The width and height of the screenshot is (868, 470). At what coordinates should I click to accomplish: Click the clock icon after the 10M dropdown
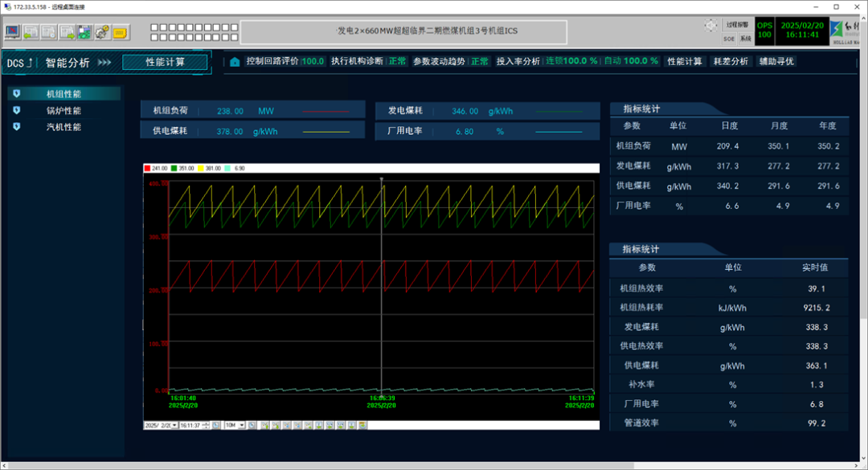point(252,425)
